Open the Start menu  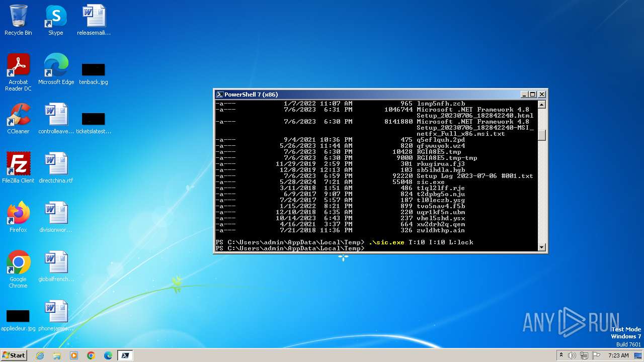coord(14,355)
